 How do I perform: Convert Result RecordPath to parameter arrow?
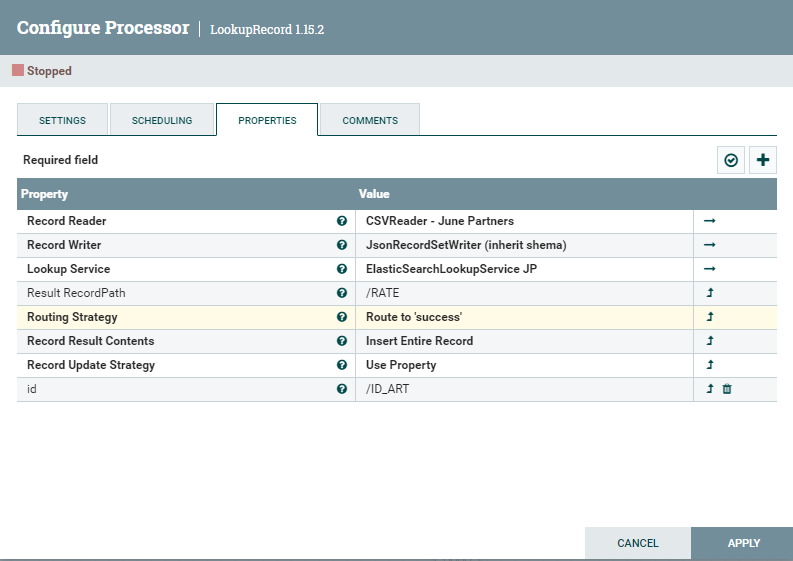tap(710, 292)
